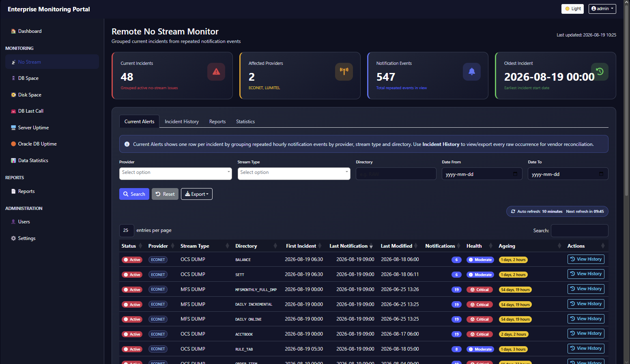630x364 pixels.
Task: Switch to the Incident History tab
Action: [182, 122]
